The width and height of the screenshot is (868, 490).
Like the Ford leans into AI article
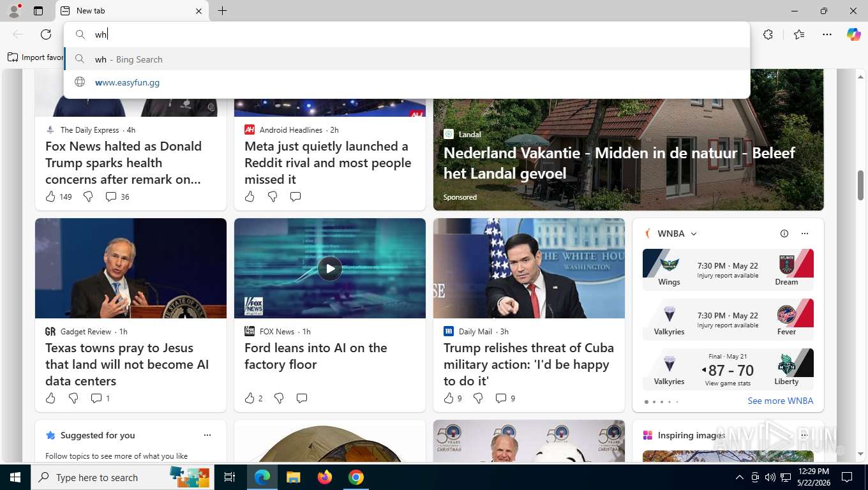(x=250, y=398)
